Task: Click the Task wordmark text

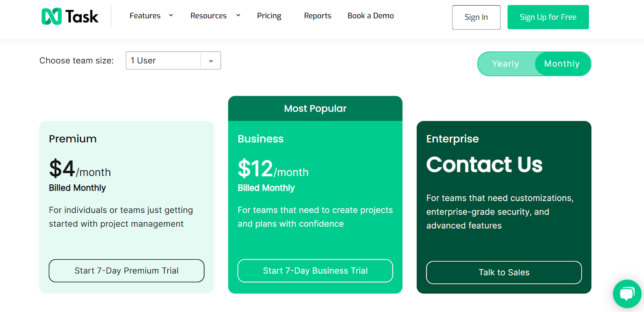Action: (82, 17)
